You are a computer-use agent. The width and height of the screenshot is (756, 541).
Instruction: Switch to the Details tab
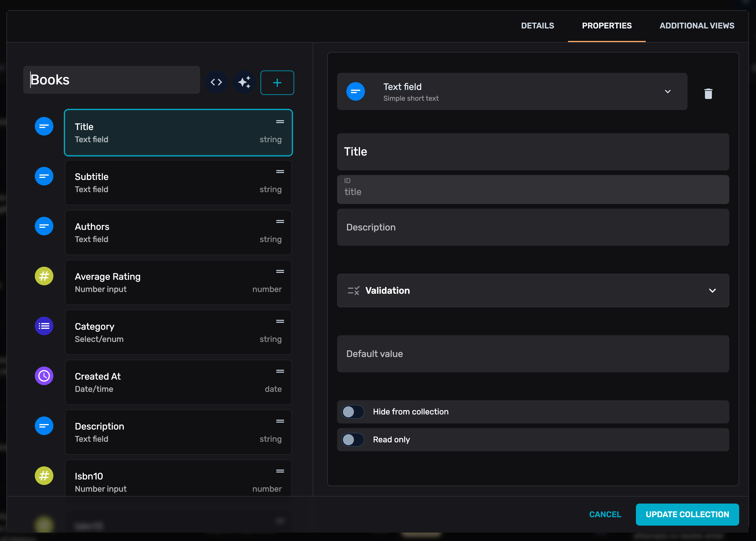537,26
